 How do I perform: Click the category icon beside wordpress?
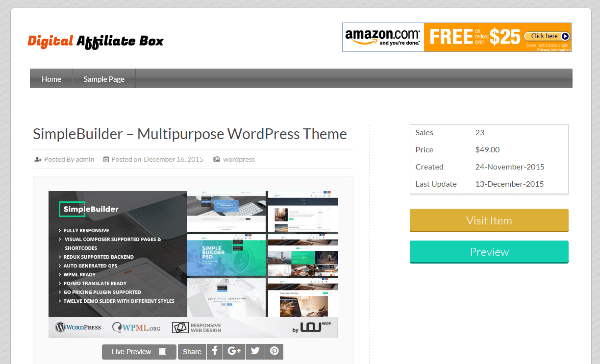click(x=216, y=159)
